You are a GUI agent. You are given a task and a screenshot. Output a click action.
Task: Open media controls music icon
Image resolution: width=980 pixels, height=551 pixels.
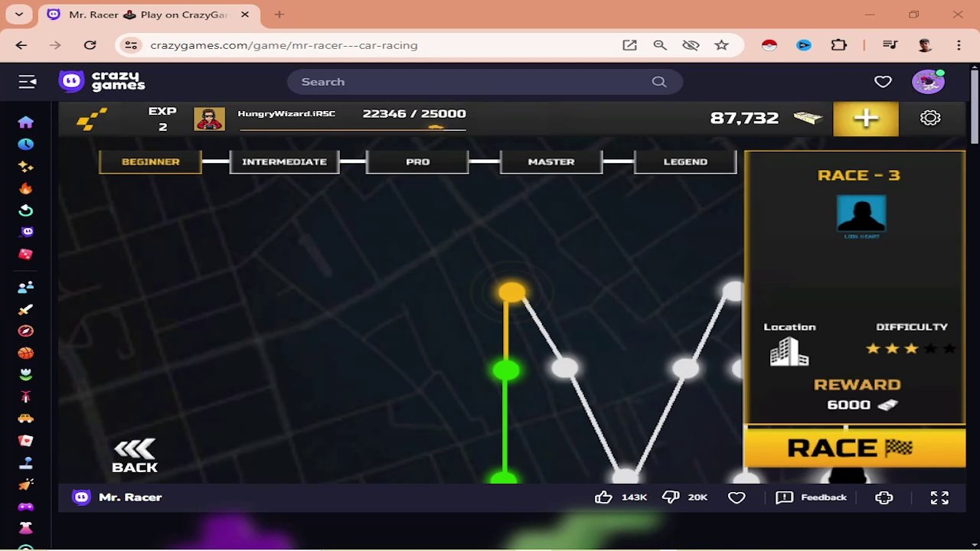click(890, 45)
